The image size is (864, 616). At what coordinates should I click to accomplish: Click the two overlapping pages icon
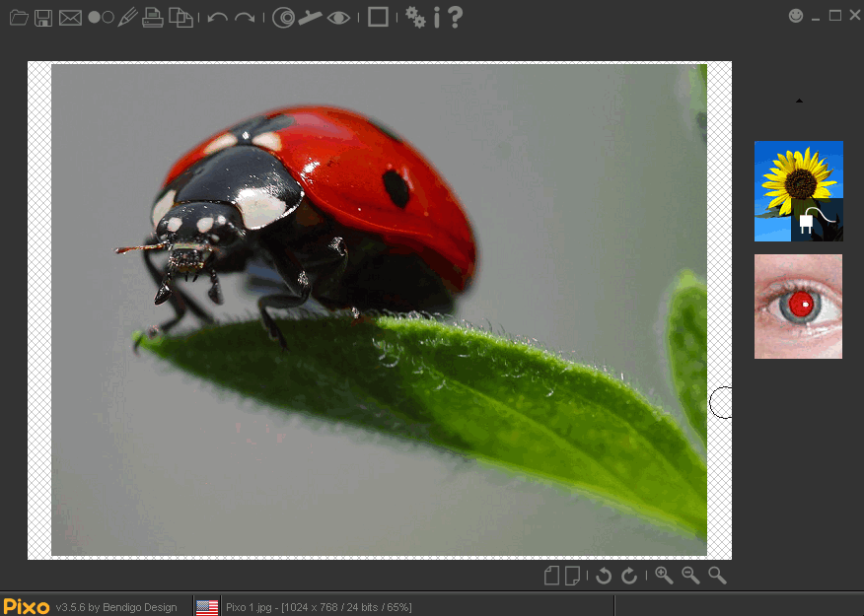(180, 18)
